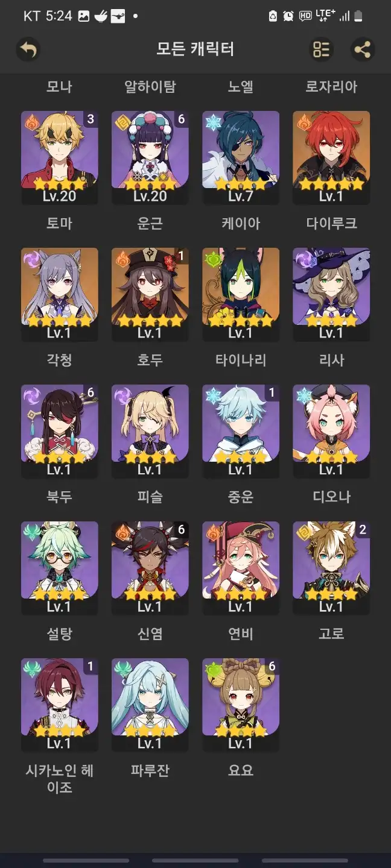Select 요요 character portrait

[240, 705]
